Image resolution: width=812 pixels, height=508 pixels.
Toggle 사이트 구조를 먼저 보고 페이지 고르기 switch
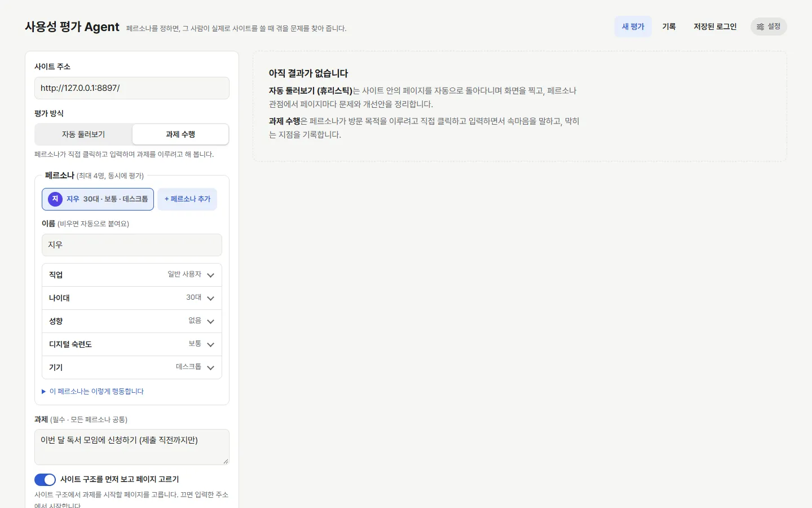[45, 480]
